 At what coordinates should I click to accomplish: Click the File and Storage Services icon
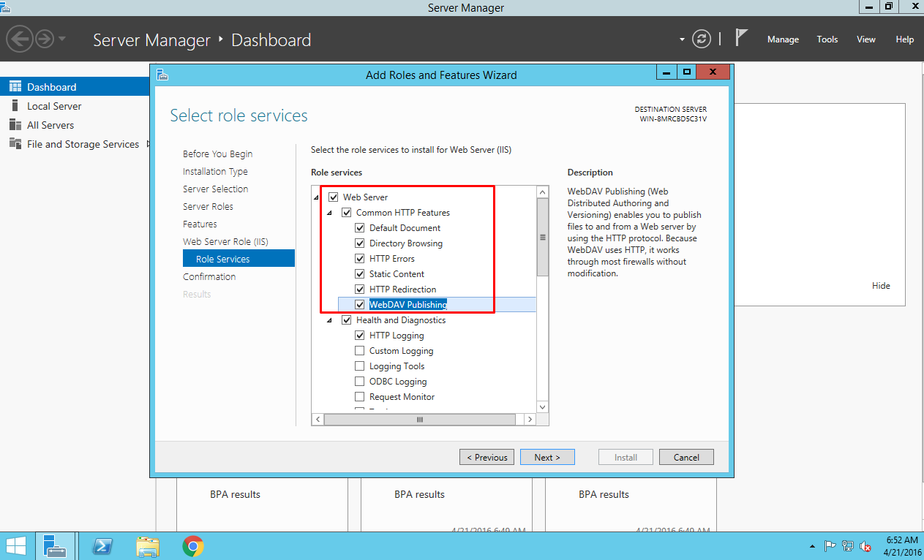tap(15, 144)
